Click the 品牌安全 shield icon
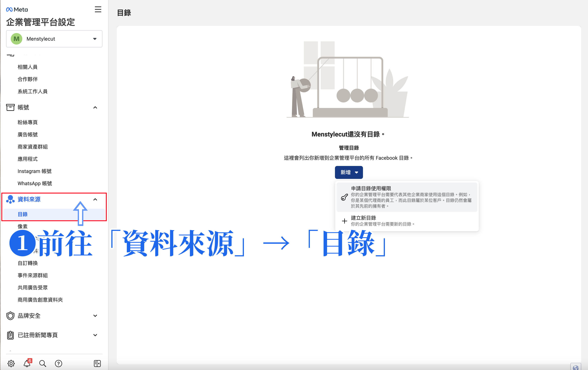Image resolution: width=588 pixels, height=370 pixels. 10,316
